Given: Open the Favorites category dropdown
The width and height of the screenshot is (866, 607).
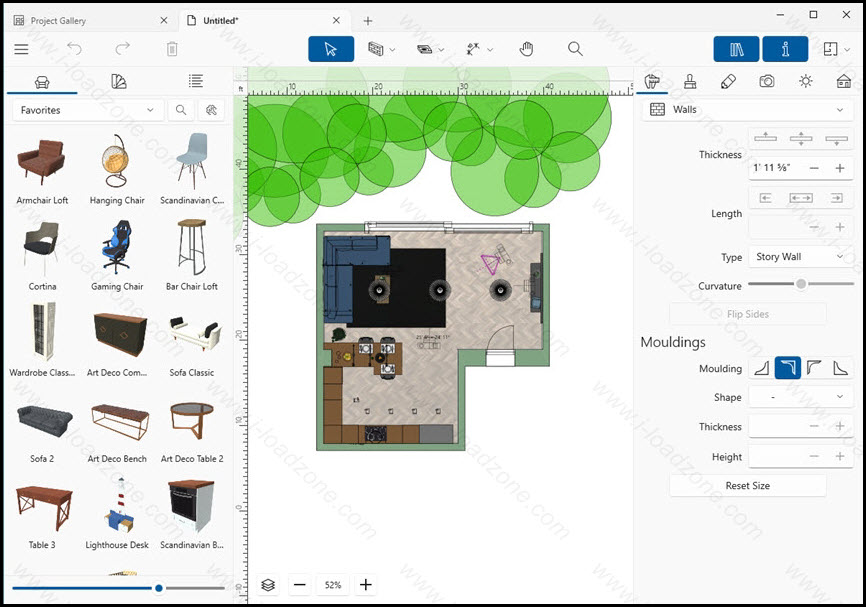Looking at the screenshot, I should pos(88,110).
